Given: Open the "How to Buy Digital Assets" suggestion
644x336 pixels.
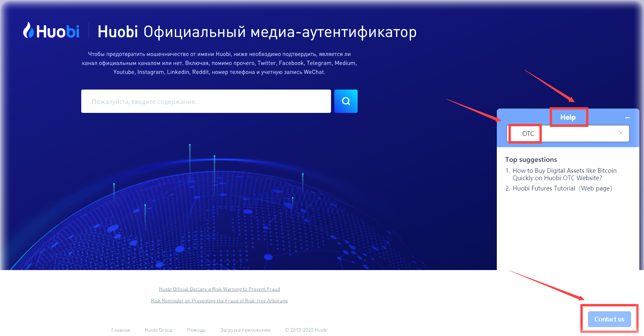Looking at the screenshot, I should (x=564, y=174).
